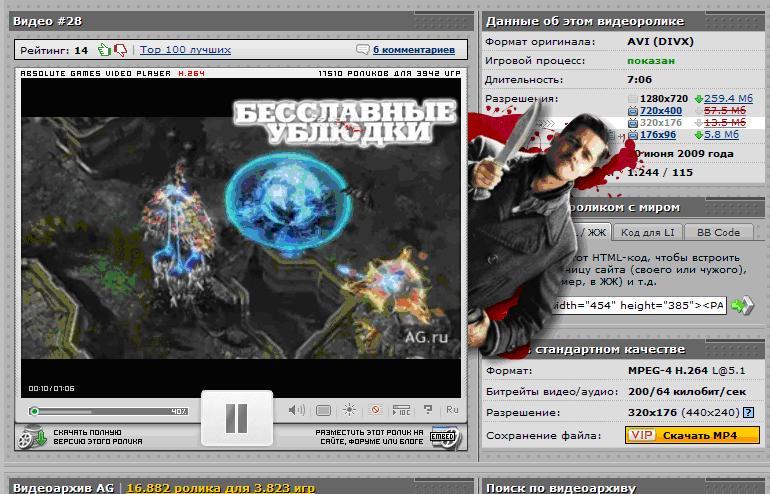The height and width of the screenshot is (494, 770).
Task: Click the thumbs-up rating icon
Action: (x=104, y=50)
